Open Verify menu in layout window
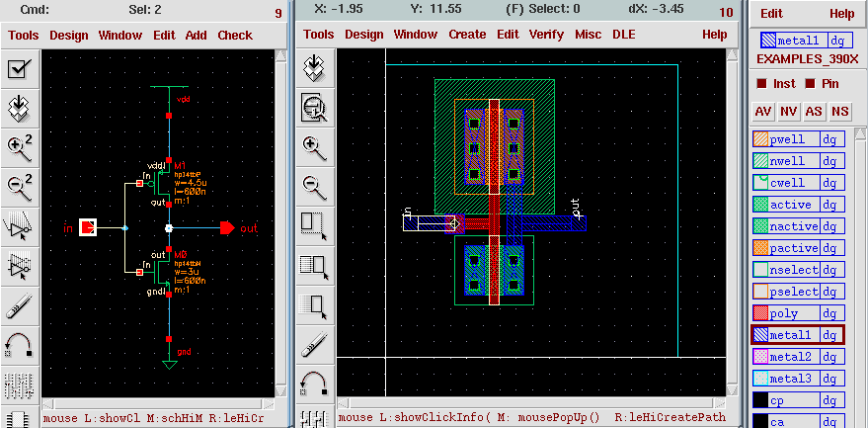The width and height of the screenshot is (868, 428). click(546, 35)
